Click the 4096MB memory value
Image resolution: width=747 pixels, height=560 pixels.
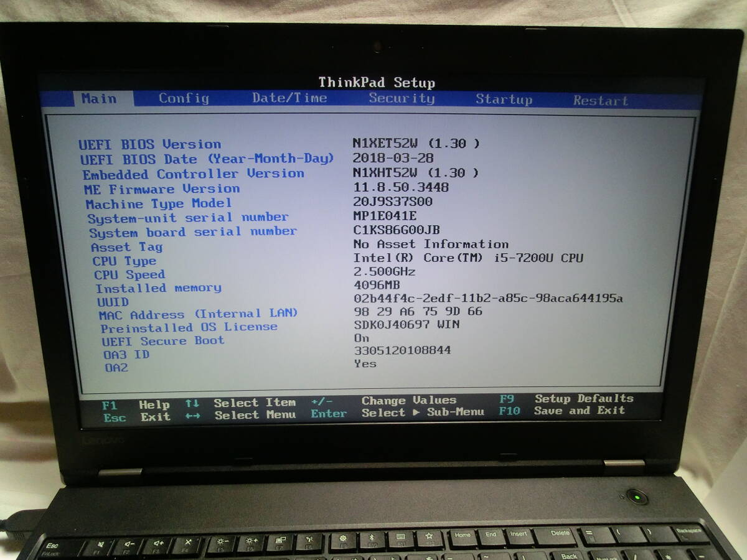click(377, 286)
